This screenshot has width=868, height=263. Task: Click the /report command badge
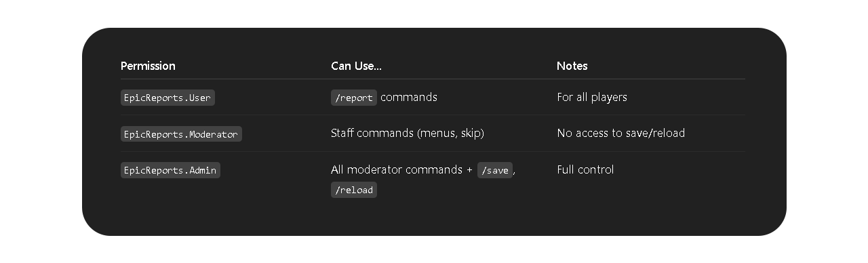pos(354,98)
